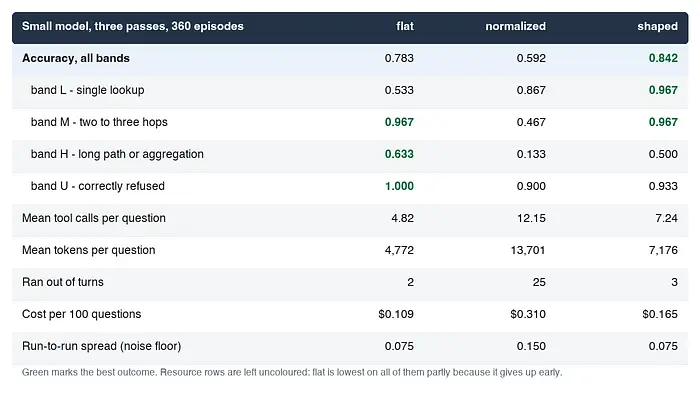This screenshot has width=700, height=393.
Task: Select 'band U - correctly refused' label
Action: 98,186
